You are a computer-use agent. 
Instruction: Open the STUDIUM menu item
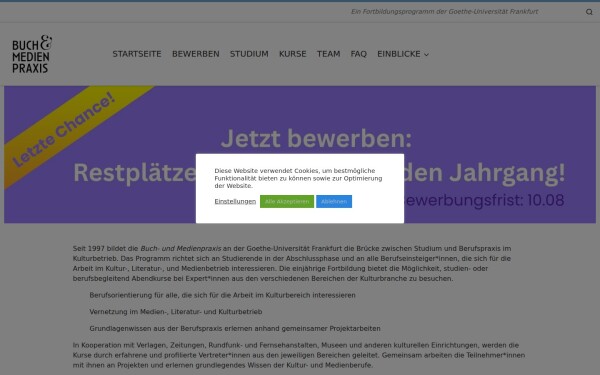(249, 54)
